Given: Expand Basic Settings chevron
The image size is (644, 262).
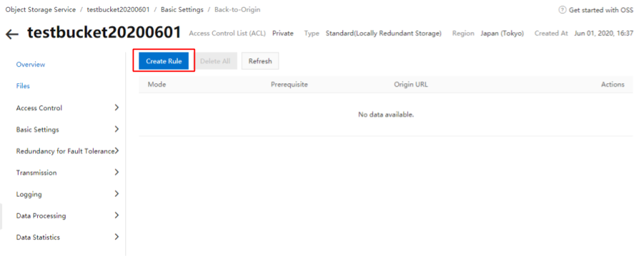Looking at the screenshot, I should point(116,129).
